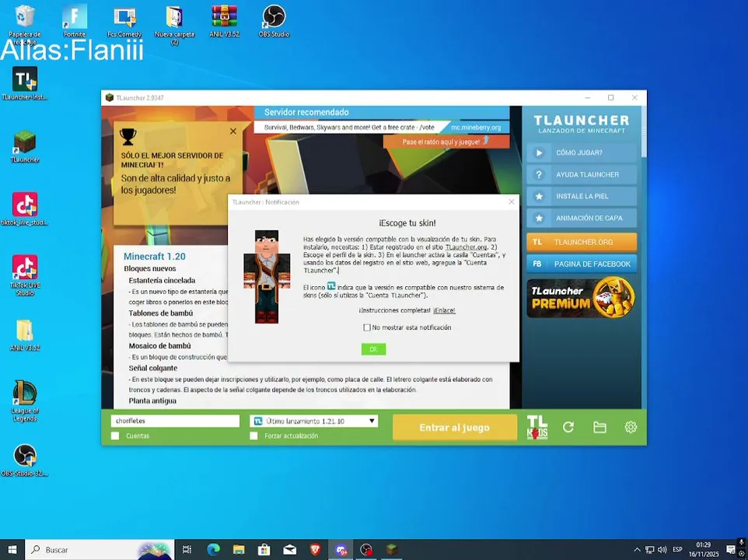Open the TL Mods icon

point(537,427)
